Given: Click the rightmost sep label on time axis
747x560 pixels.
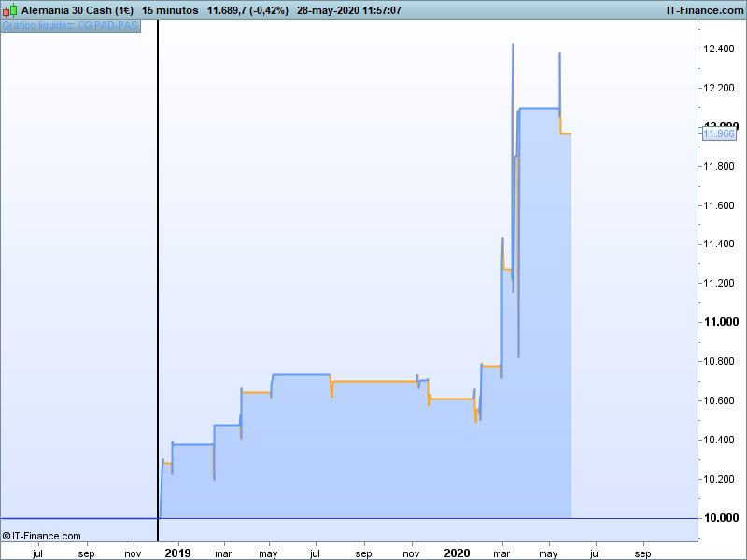Looking at the screenshot, I should (x=643, y=553).
